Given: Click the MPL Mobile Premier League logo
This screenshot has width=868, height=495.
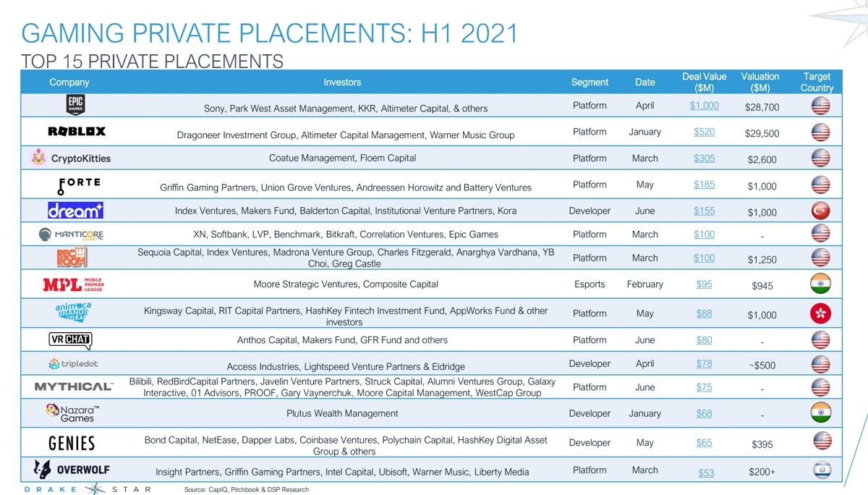Looking at the screenshot, I should tap(74, 284).
